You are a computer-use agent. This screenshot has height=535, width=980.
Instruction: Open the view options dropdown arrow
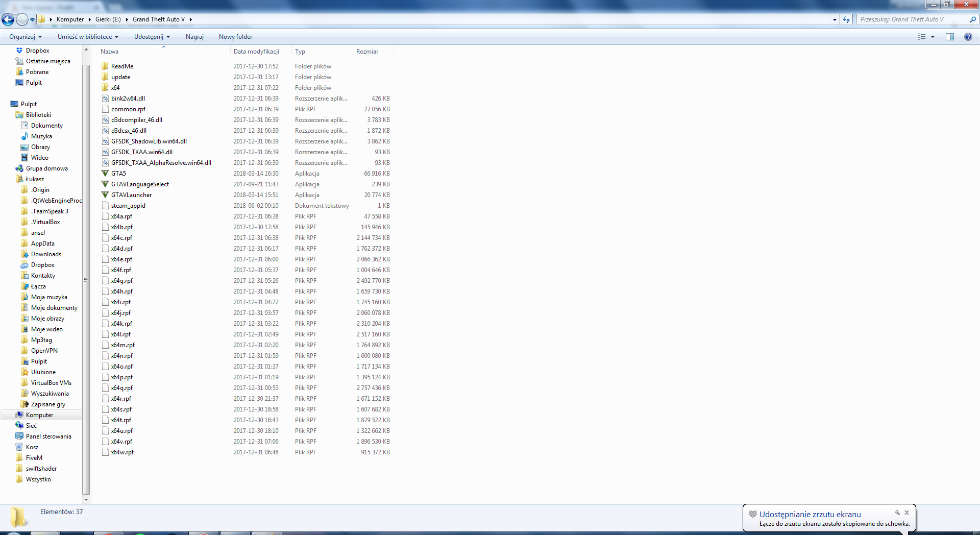(x=933, y=37)
